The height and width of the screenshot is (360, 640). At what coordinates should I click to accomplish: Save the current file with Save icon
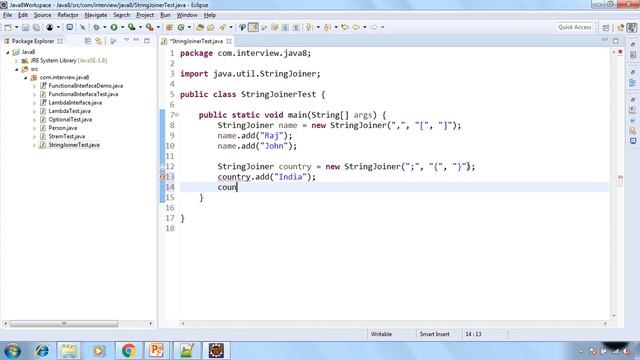pyautogui.click(x=25, y=27)
